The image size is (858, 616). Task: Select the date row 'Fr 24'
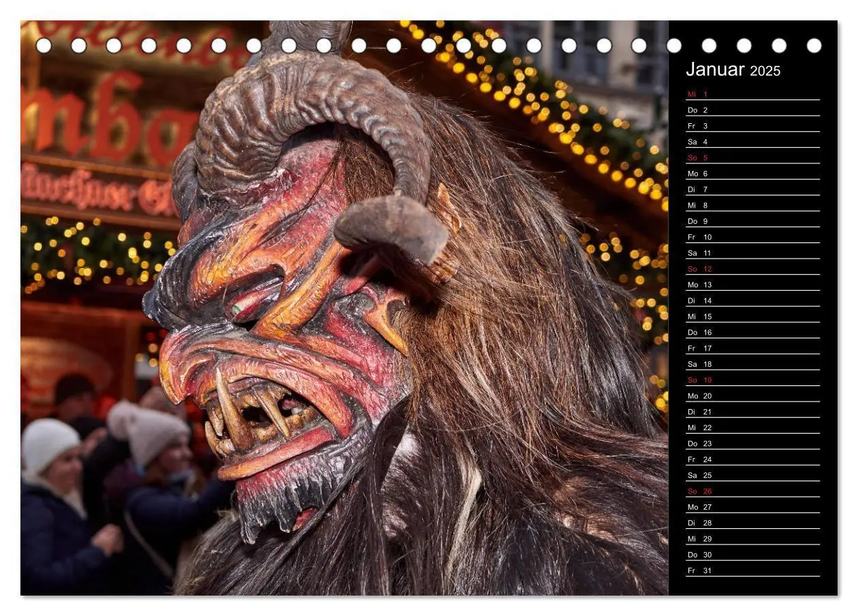click(752, 459)
